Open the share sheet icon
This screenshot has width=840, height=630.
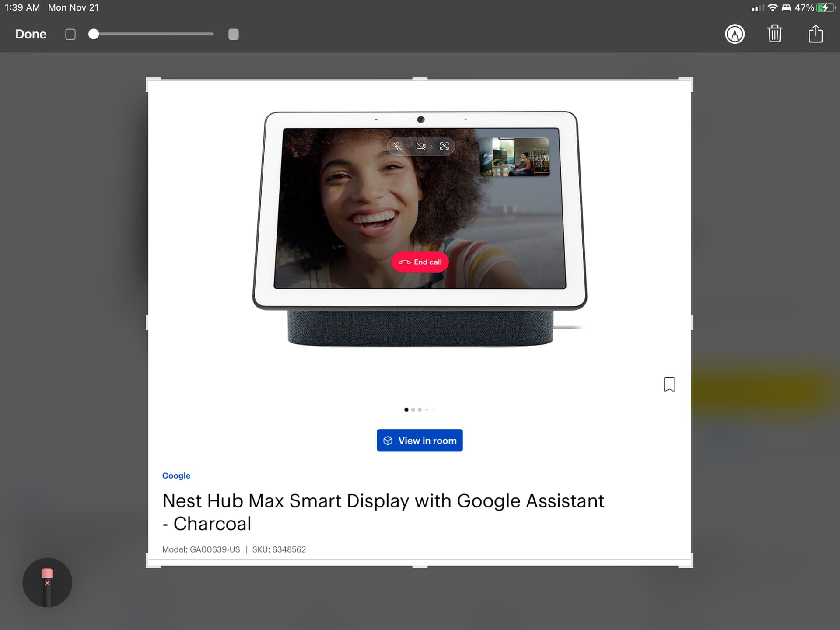point(815,34)
